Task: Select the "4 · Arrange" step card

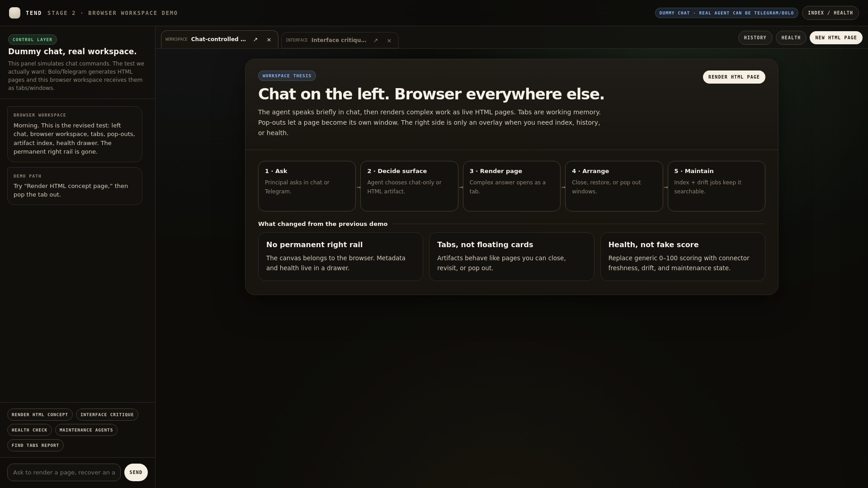Action: coord(614,186)
